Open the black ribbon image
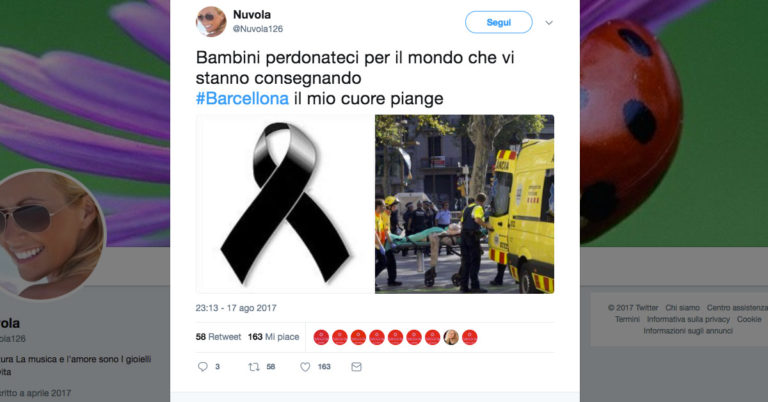This screenshot has width=768, height=402. pos(285,204)
